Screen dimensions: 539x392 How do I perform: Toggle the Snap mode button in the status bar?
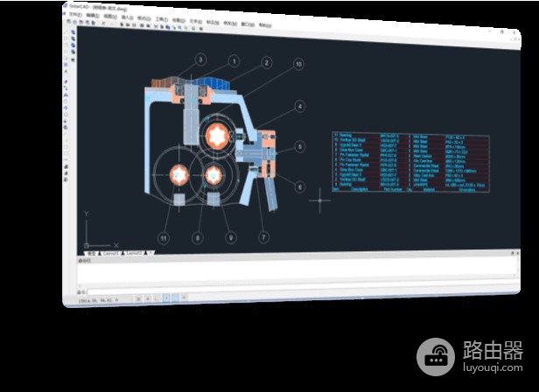point(136,298)
